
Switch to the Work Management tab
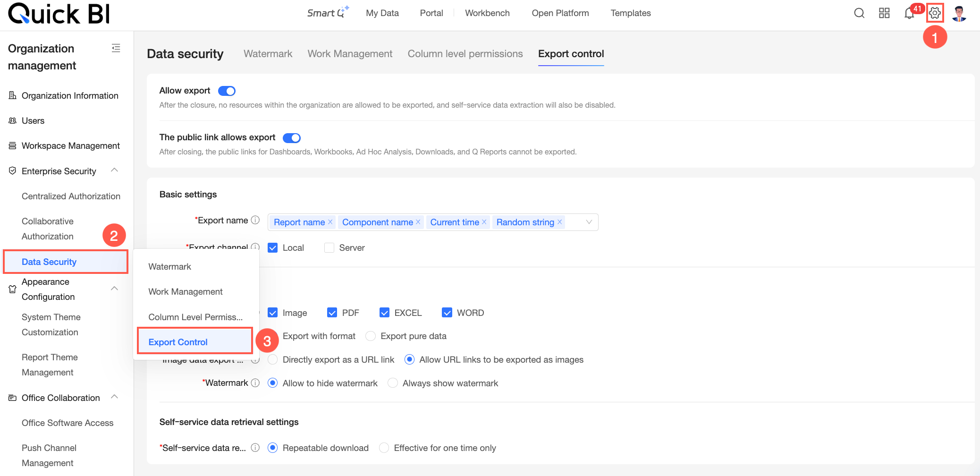350,54
